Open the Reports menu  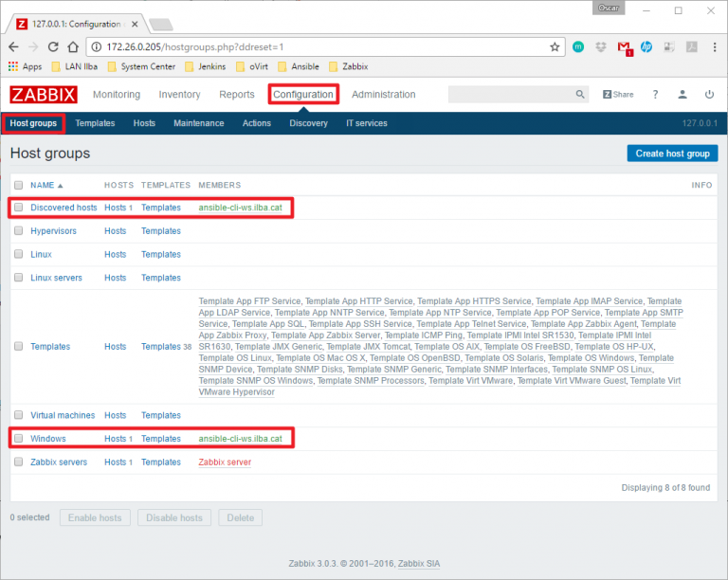click(237, 95)
